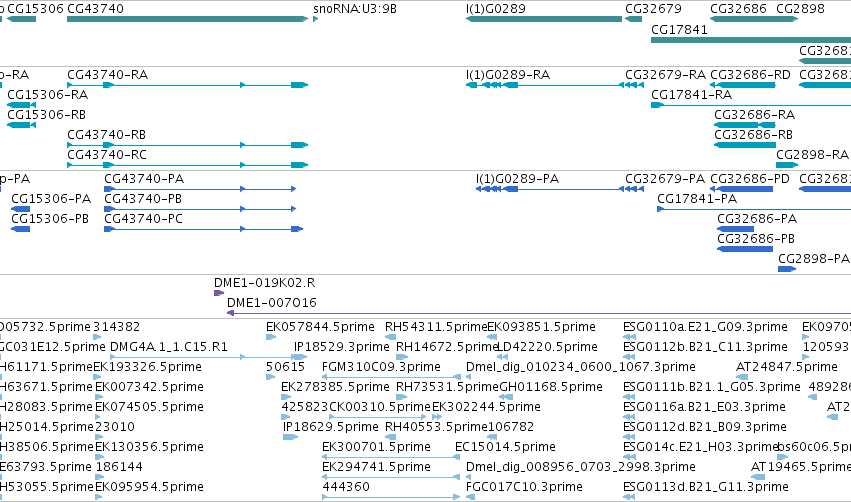Click the LD42220.5prime EST label
This screenshot has width=851, height=502.
(x=547, y=347)
